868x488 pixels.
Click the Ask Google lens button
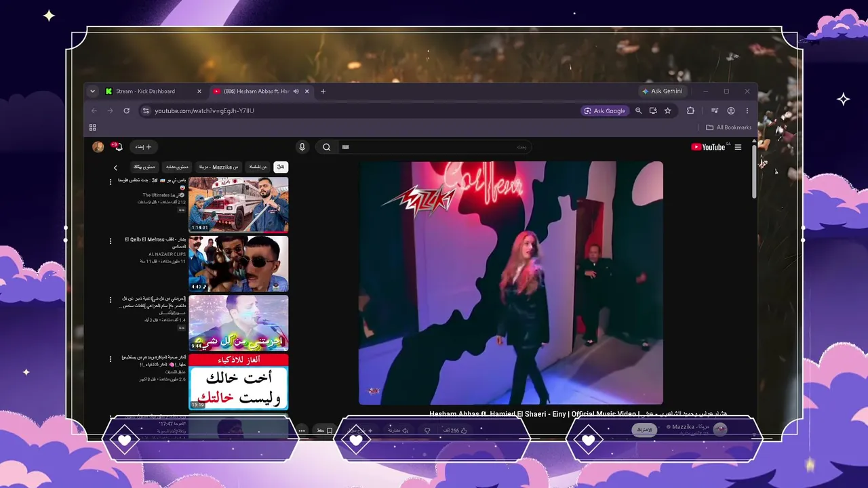click(x=605, y=110)
